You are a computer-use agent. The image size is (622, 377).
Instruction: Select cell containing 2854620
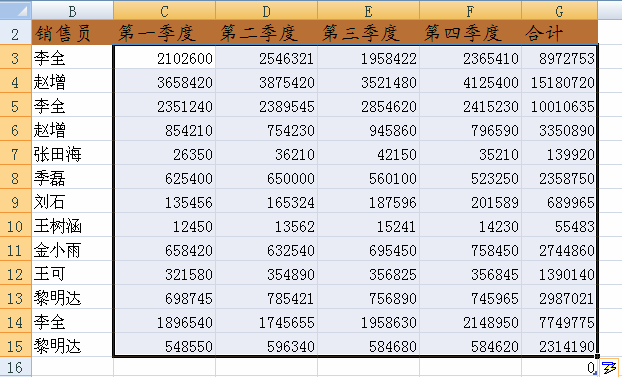point(368,105)
